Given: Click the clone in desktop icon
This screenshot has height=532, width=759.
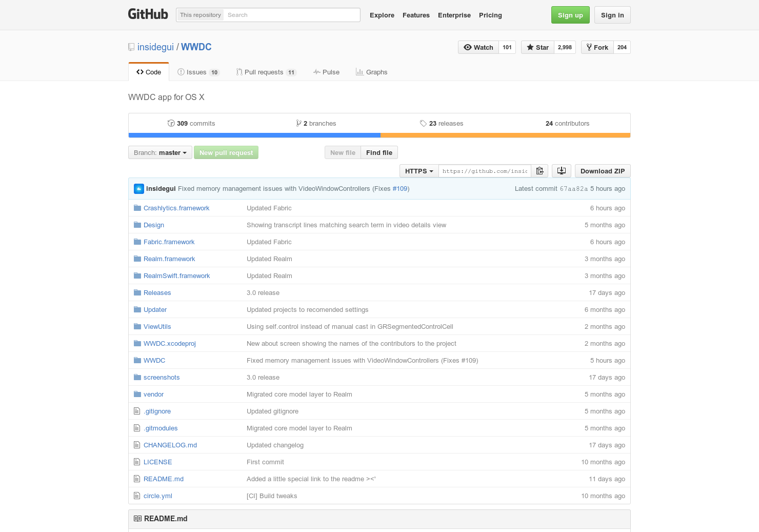Looking at the screenshot, I should click(562, 171).
